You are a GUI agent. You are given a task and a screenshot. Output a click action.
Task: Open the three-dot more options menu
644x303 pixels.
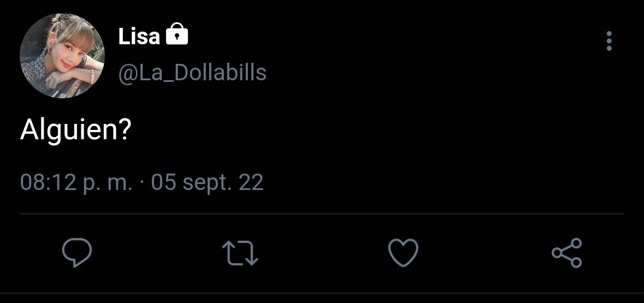[x=609, y=41]
